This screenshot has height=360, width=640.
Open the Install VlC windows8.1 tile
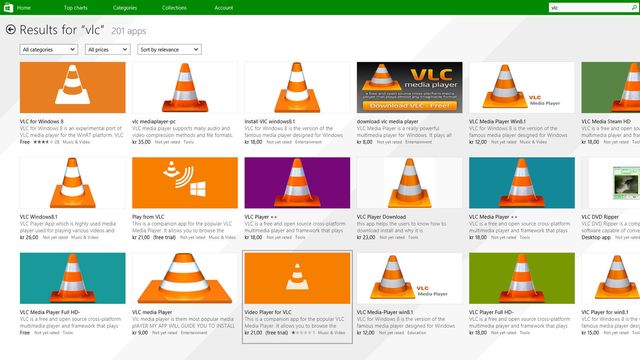pyautogui.click(x=297, y=104)
